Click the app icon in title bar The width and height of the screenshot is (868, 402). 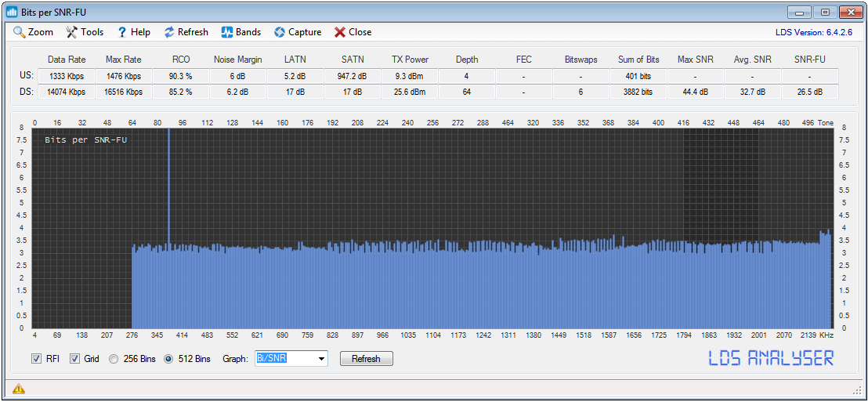pos(12,12)
